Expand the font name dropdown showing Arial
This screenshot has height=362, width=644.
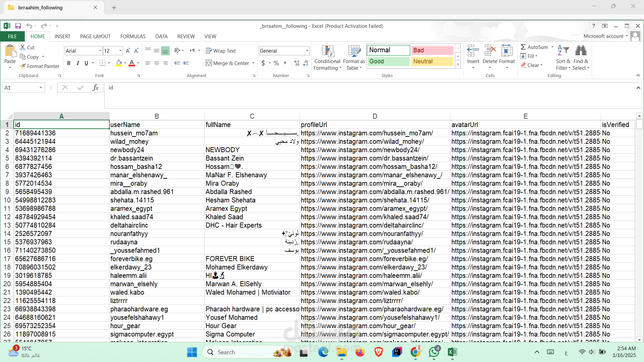(x=100, y=51)
